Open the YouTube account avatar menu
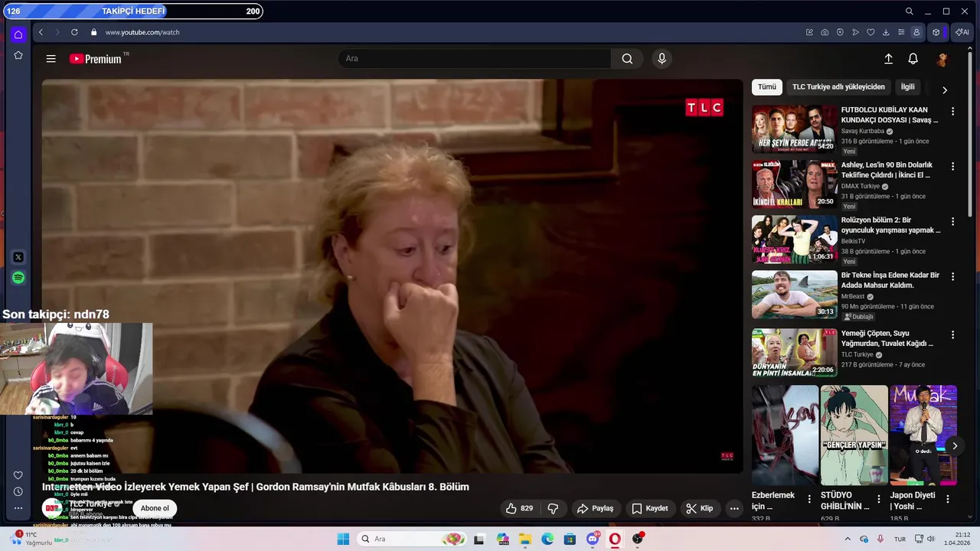The image size is (980, 551). pos(942,59)
